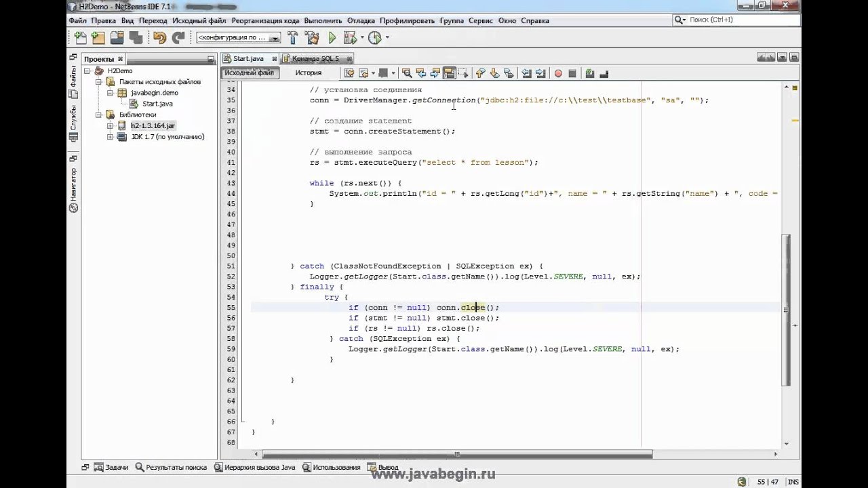Undo the last edit with Undo icon
The image size is (868, 488).
coord(159,38)
